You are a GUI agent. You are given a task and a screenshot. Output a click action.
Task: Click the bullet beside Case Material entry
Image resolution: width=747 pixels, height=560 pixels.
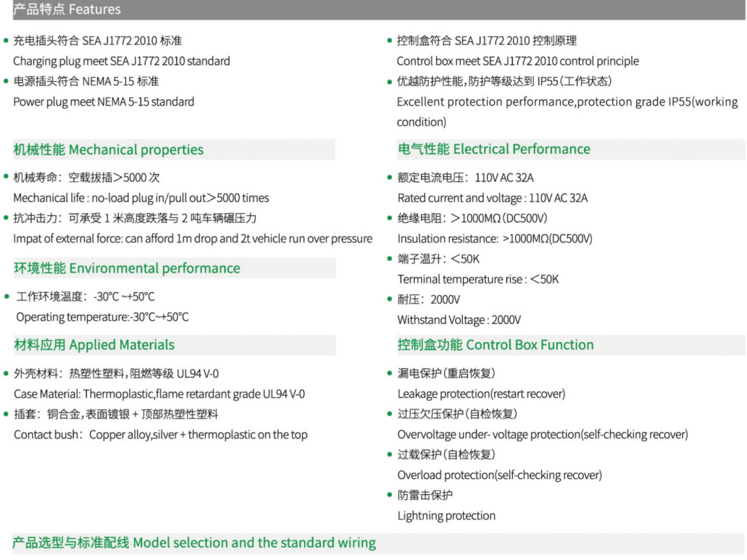7,373
